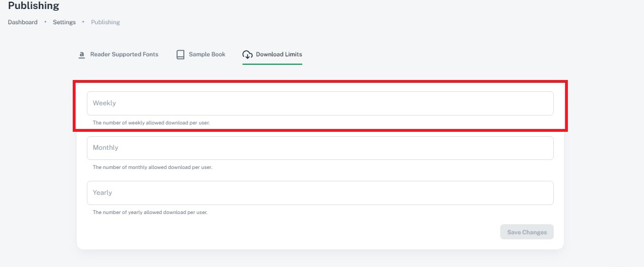Click the Save Changes button
The height and width of the screenshot is (267, 644).
[527, 232]
